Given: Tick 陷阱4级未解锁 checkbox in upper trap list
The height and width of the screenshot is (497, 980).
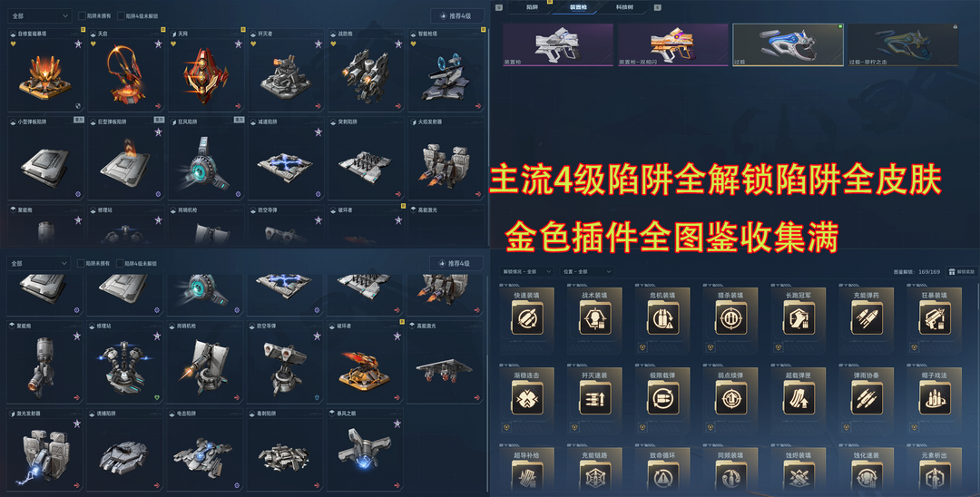Looking at the screenshot, I should pos(120,15).
